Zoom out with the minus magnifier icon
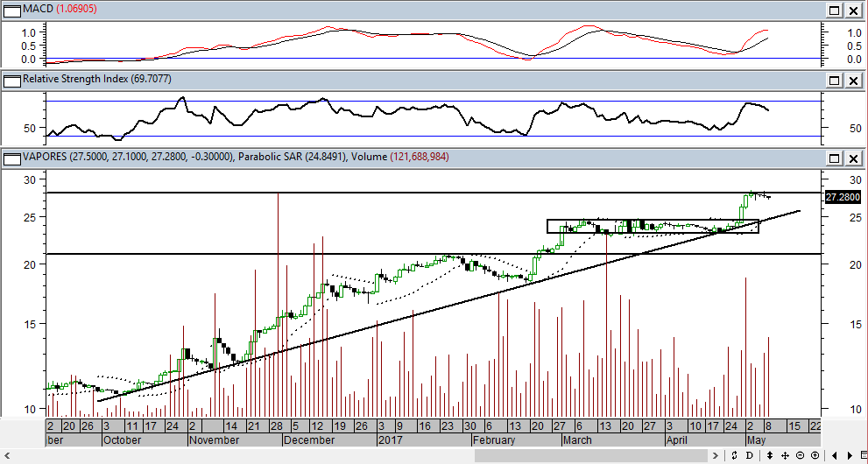This screenshot has width=868, height=464. [801, 455]
